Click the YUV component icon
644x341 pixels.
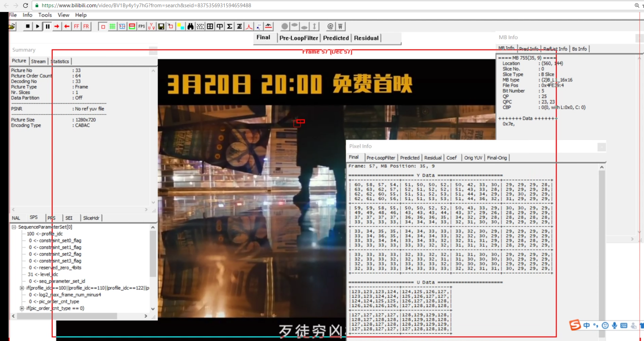151,27
